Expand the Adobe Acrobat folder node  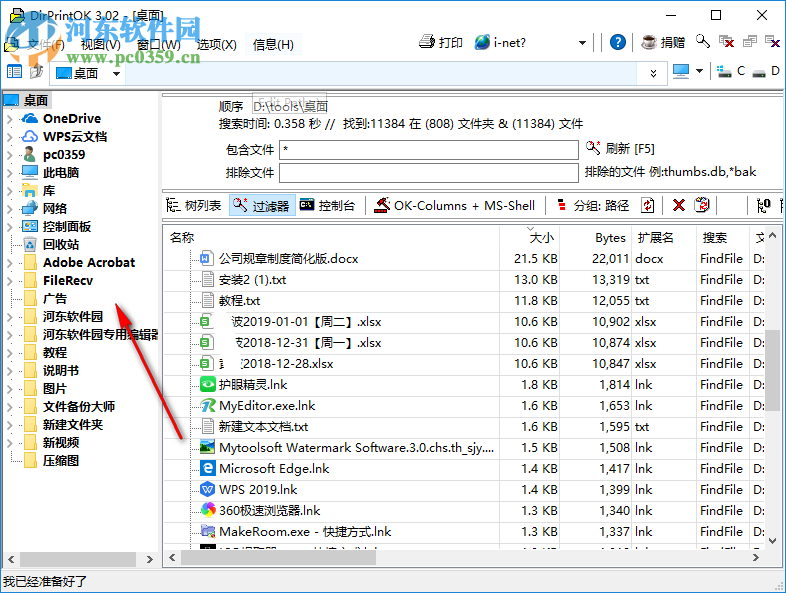[x=10, y=263]
